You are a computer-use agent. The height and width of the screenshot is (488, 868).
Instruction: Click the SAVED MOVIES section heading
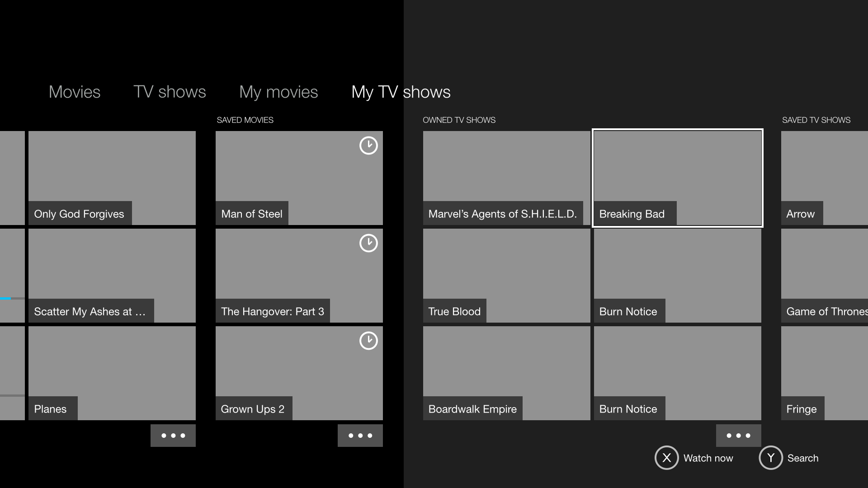click(x=245, y=120)
